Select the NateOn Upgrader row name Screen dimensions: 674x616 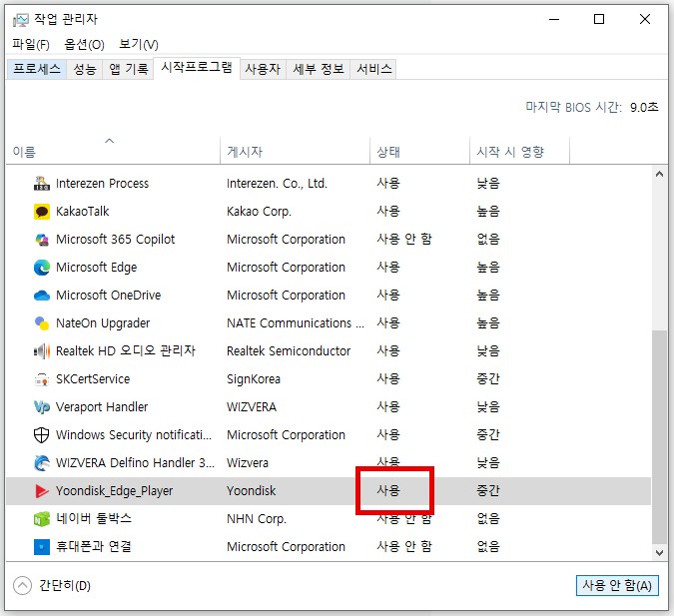pos(103,323)
